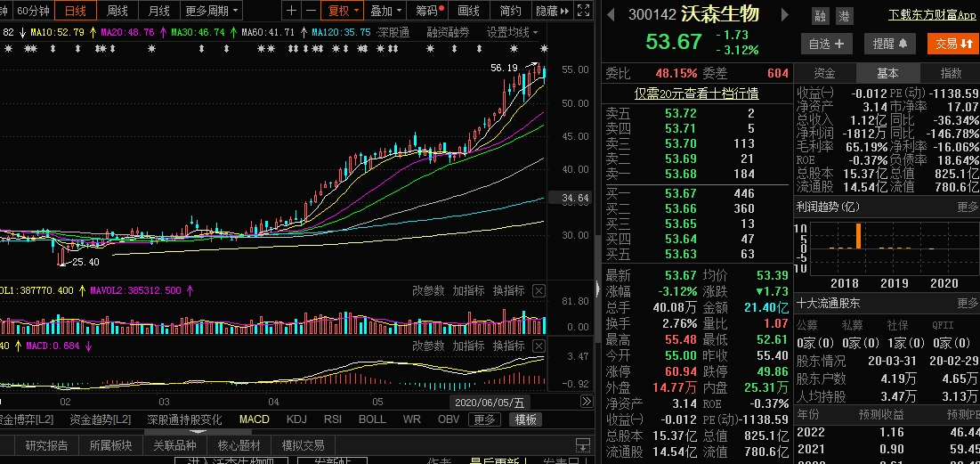Switch to 周线 weekly chart
The height and width of the screenshot is (464, 980).
(x=117, y=11)
